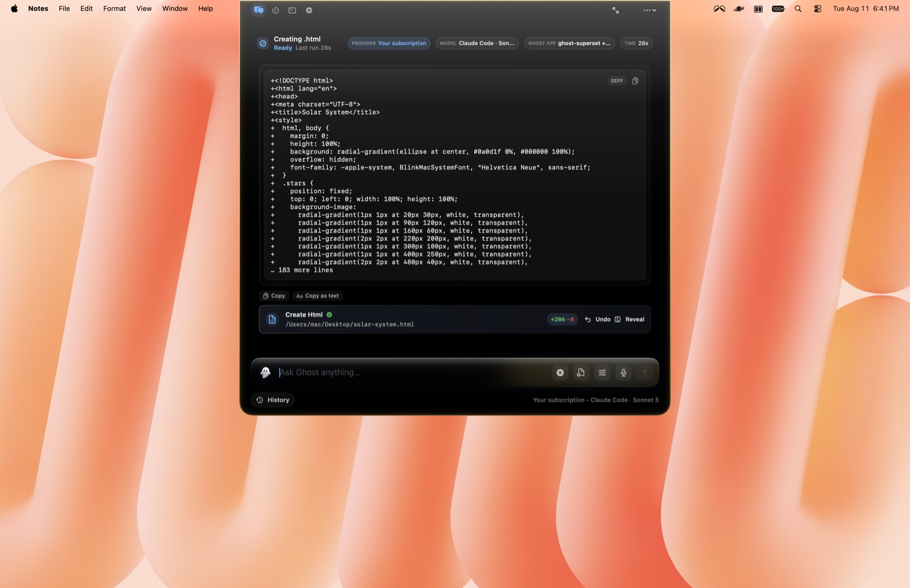The height and width of the screenshot is (588, 910).
Task: Toggle the DIFF view badge
Action: tap(617, 81)
